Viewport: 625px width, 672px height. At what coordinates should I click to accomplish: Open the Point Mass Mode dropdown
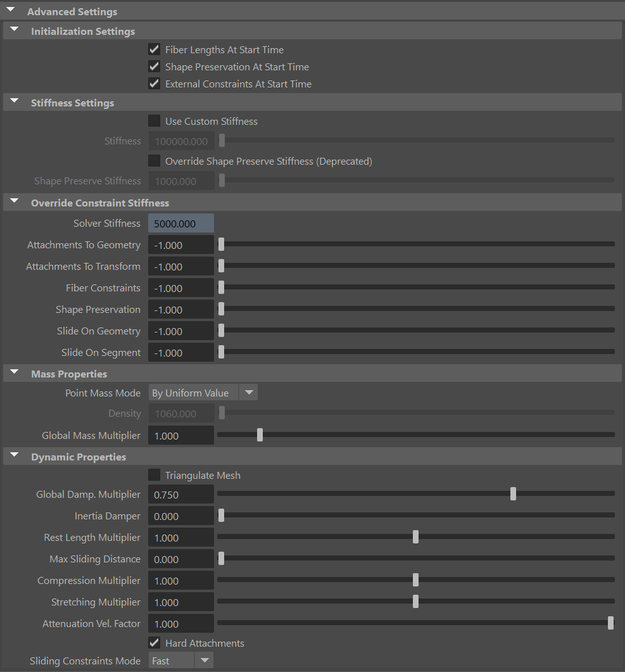pos(248,392)
